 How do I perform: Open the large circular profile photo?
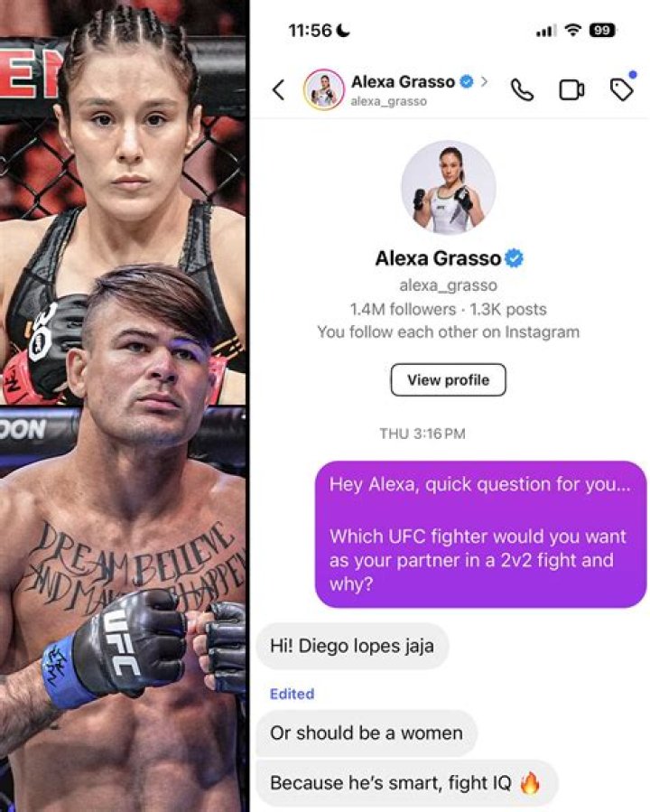coord(448,187)
